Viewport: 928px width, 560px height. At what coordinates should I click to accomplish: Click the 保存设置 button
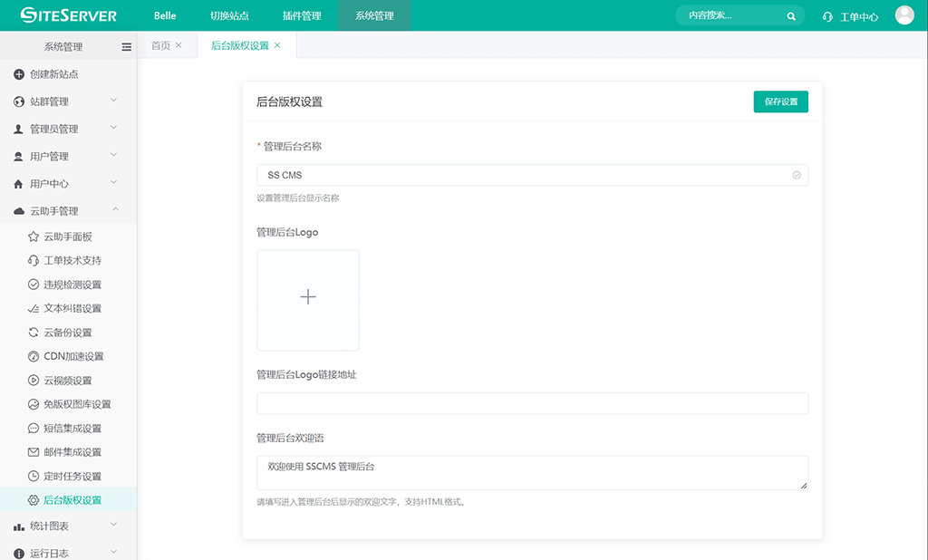click(780, 101)
